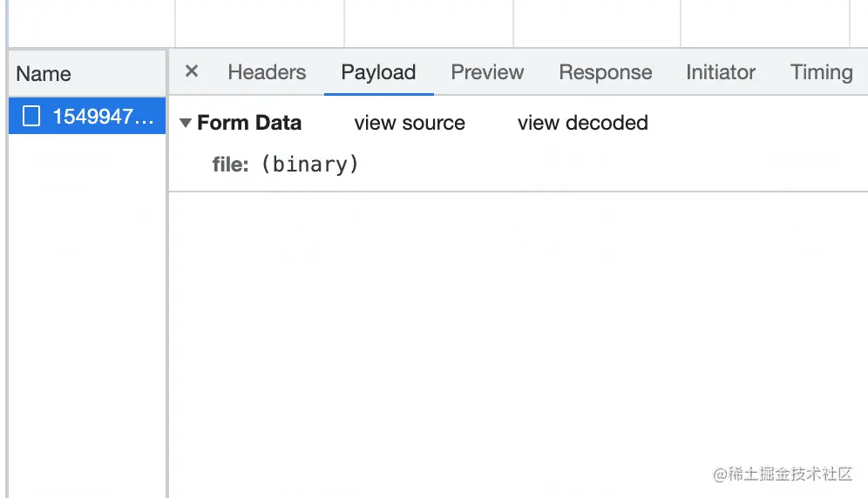
Task: Open the Timing tab
Action: pyautogui.click(x=821, y=72)
